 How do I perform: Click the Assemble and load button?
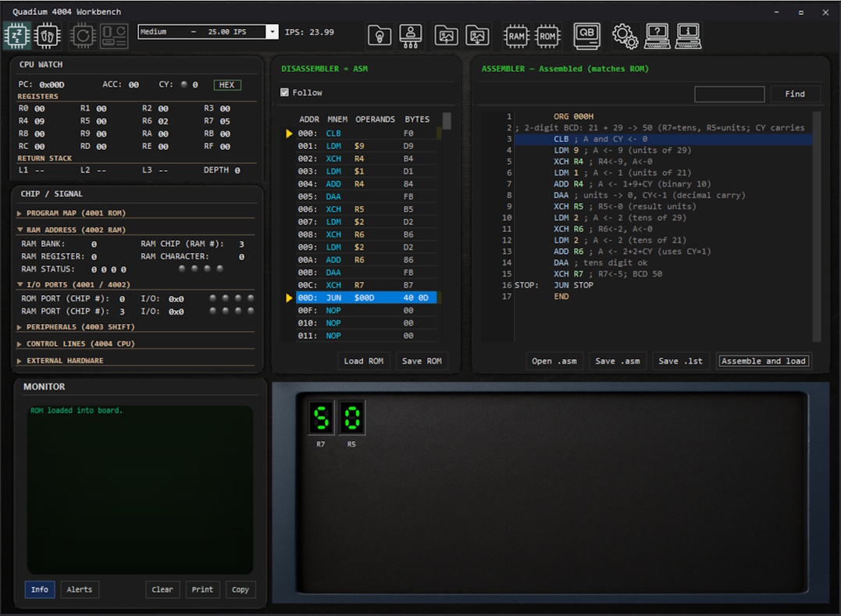click(763, 361)
